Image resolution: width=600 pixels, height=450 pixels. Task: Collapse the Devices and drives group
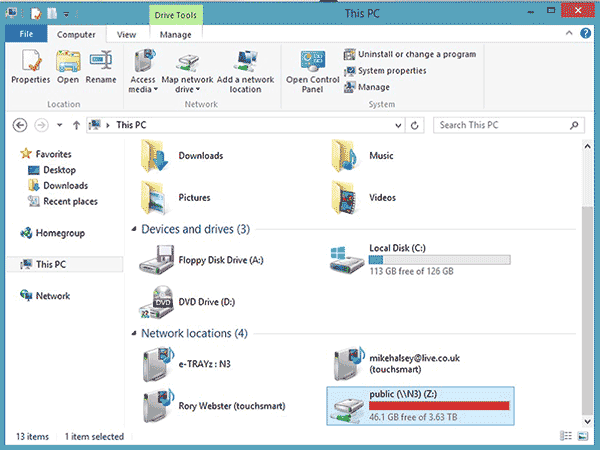pos(135,230)
